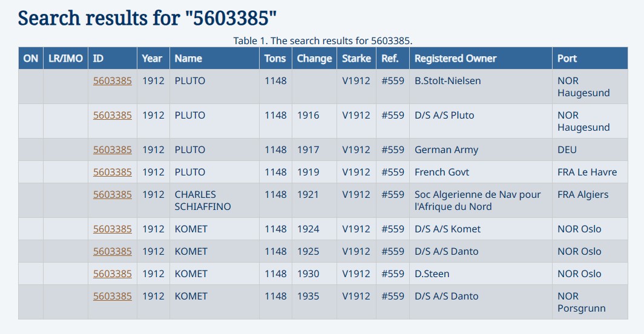Image resolution: width=644 pixels, height=334 pixels.
Task: Open the 5603385 link for D/S A/S Pluto row
Action: pyautogui.click(x=112, y=116)
